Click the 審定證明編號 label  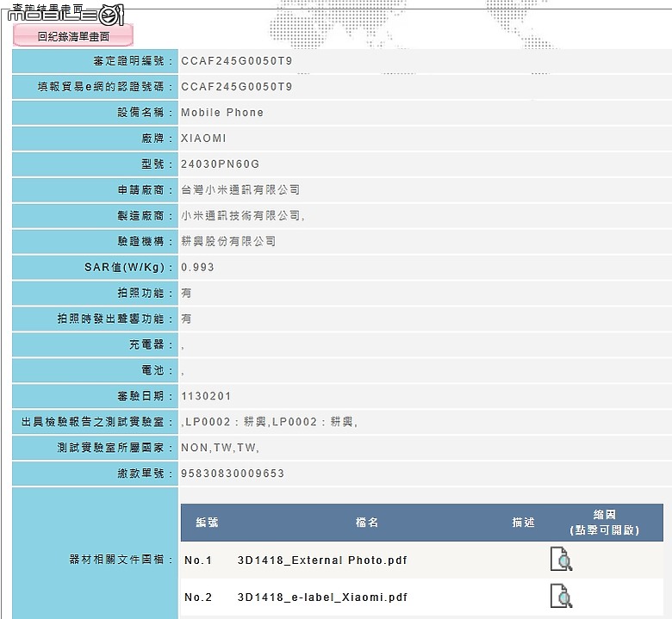pyautogui.click(x=133, y=61)
